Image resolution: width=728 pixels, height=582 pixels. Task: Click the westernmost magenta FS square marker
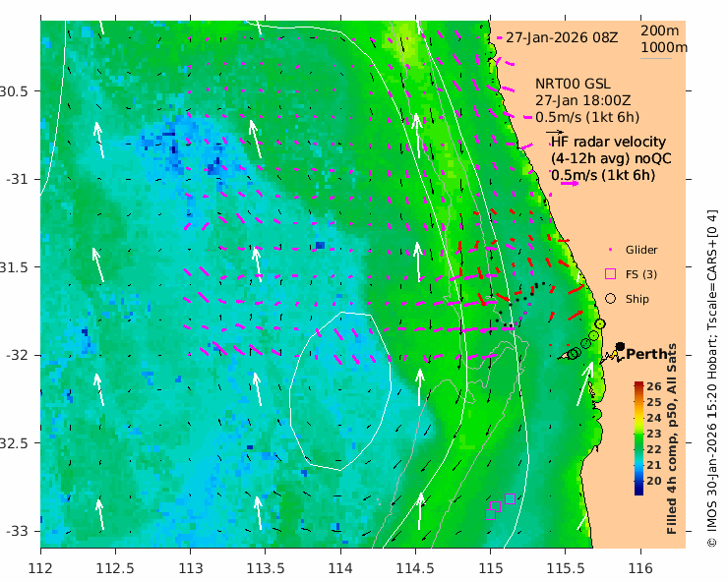(x=490, y=514)
